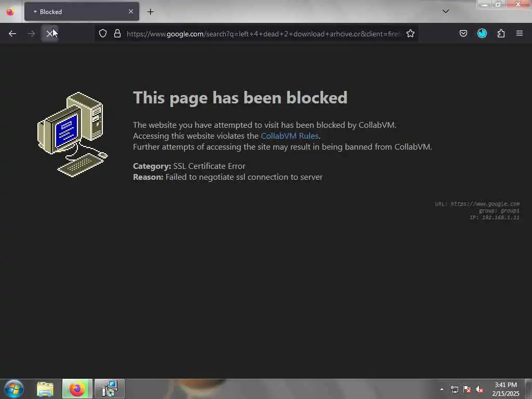Click the 'Failed to negotiate ssl connection' reason
The height and width of the screenshot is (399, 532).
pyautogui.click(x=244, y=177)
